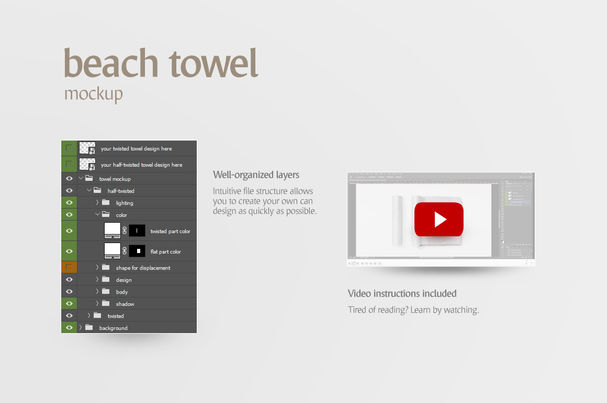The image size is (607, 403).
Task: Hide the 'shadow' group
Action: point(69,304)
